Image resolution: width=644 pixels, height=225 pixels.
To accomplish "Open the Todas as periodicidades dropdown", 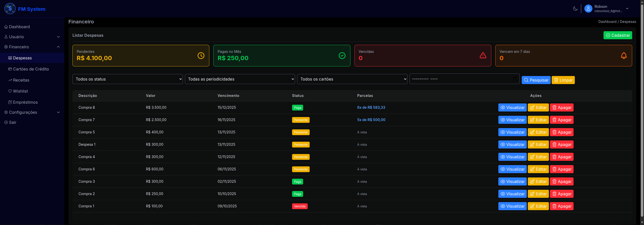I will coord(239,79).
